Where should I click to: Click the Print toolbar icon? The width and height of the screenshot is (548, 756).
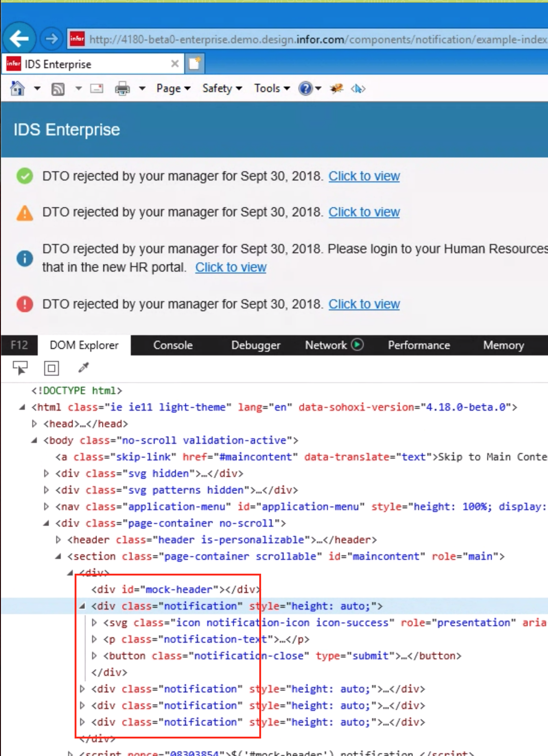point(122,88)
